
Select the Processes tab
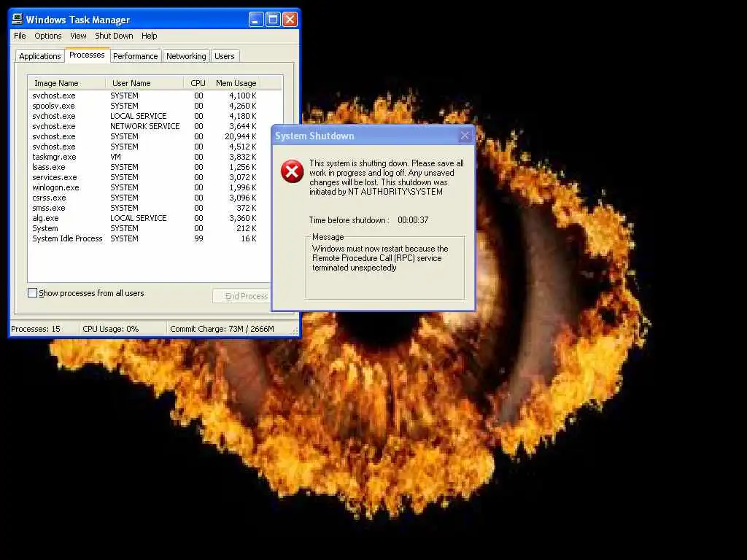[88, 55]
